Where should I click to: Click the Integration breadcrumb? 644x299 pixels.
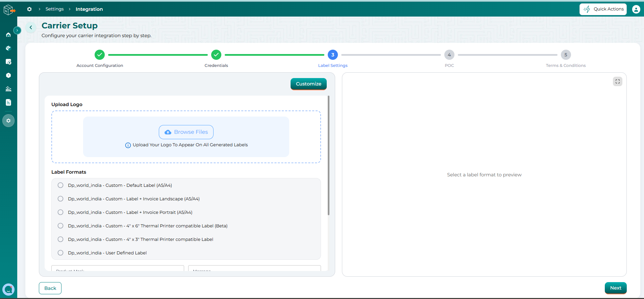click(89, 9)
